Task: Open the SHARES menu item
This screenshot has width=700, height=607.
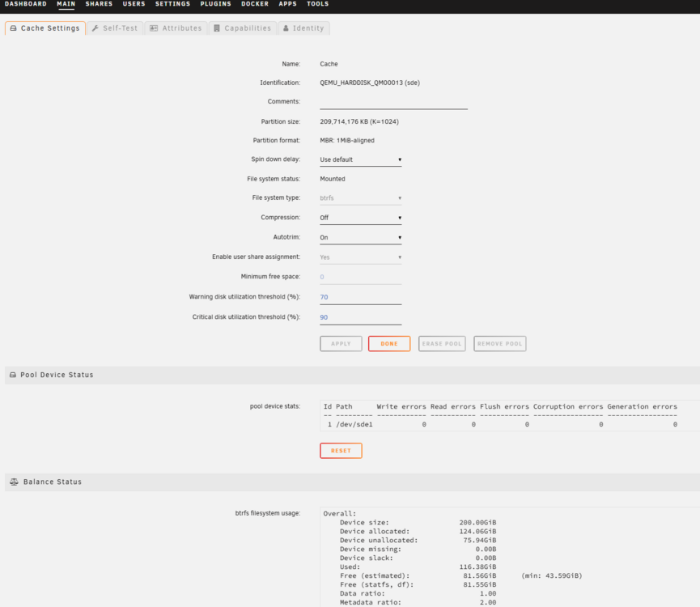Action: click(x=99, y=4)
